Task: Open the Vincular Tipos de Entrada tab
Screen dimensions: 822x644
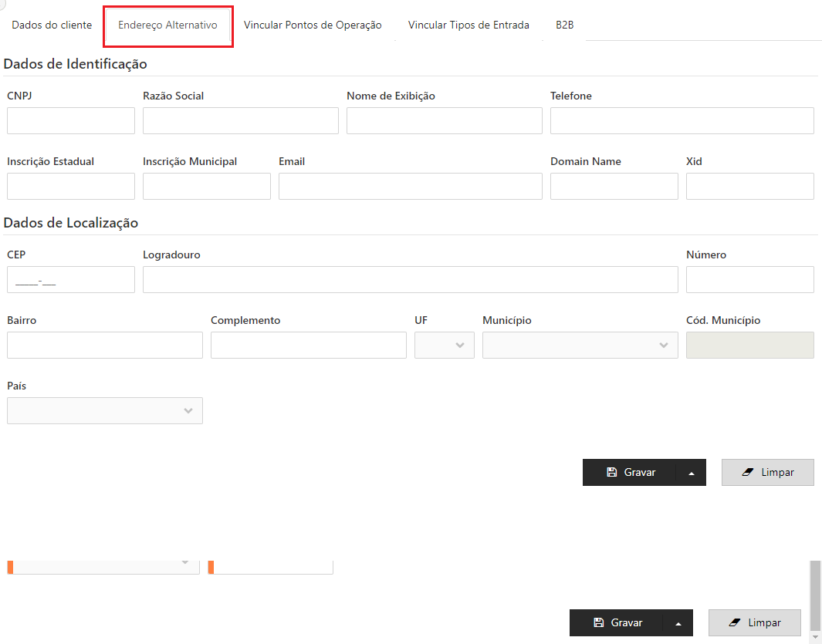Action: point(469,25)
